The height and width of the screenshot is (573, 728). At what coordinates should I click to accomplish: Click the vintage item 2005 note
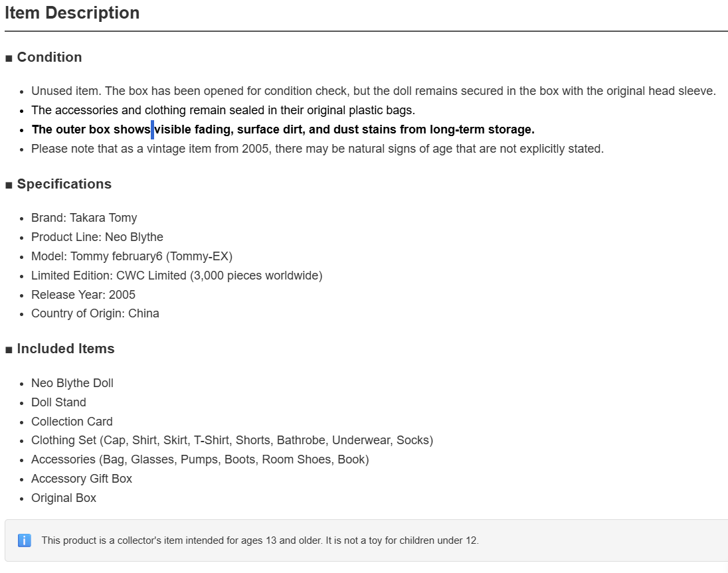point(318,149)
